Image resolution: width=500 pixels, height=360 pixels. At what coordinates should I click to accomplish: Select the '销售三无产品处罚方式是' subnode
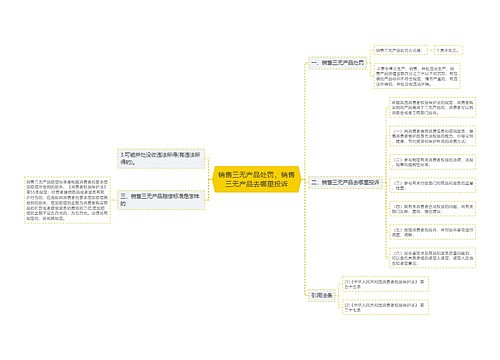[400, 50]
